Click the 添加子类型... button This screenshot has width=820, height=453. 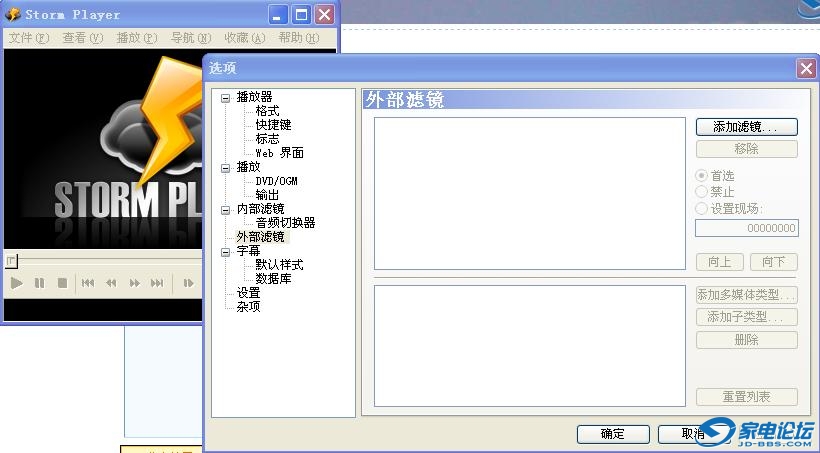[x=747, y=317]
